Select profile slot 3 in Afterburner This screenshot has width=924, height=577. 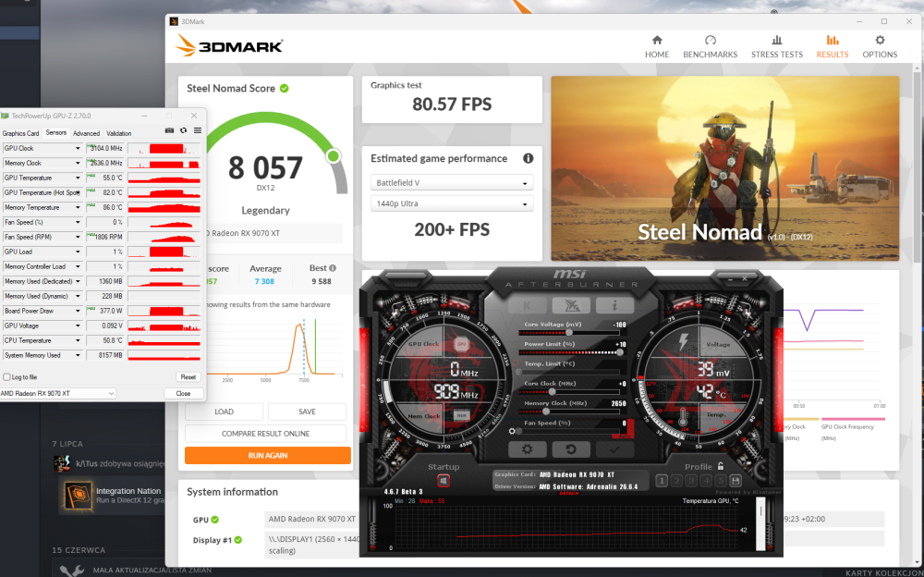click(691, 481)
